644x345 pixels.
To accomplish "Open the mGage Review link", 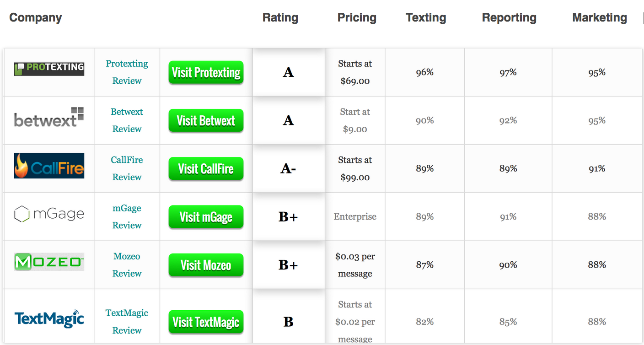I will click(127, 216).
